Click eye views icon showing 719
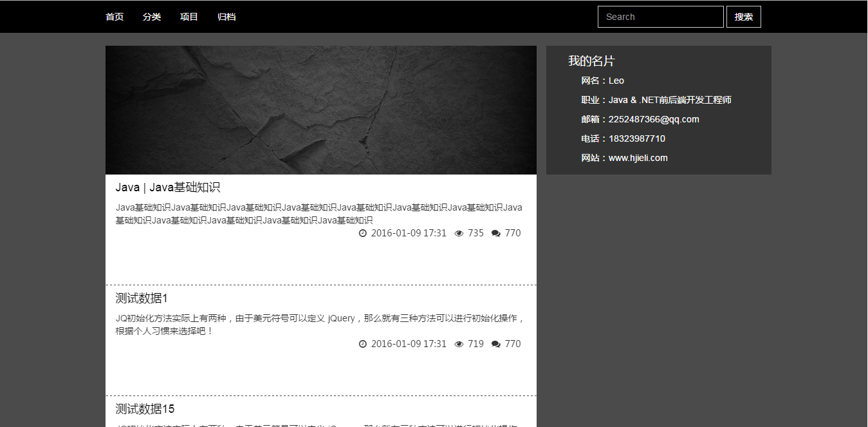Viewport: 868px width, 427px height. 459,344
